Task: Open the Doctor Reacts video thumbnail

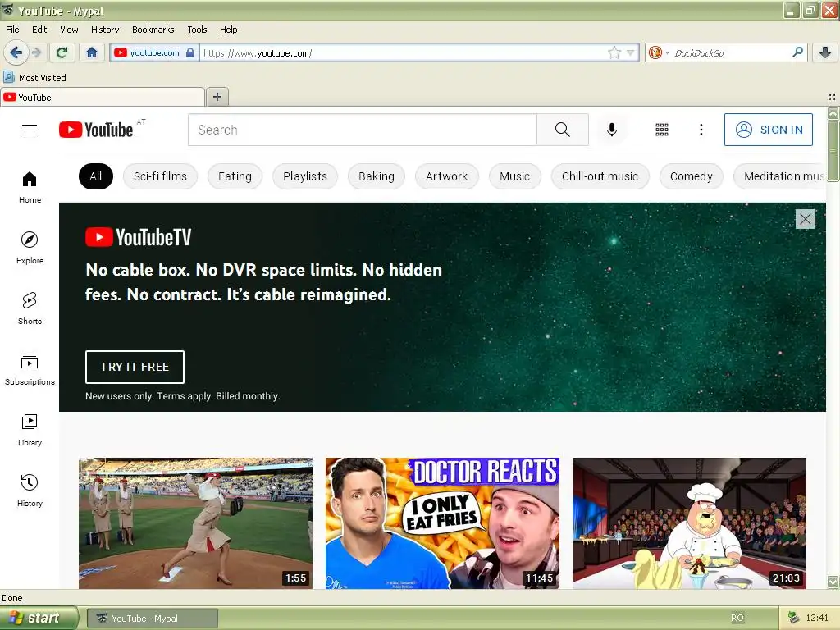Action: pyautogui.click(x=442, y=523)
